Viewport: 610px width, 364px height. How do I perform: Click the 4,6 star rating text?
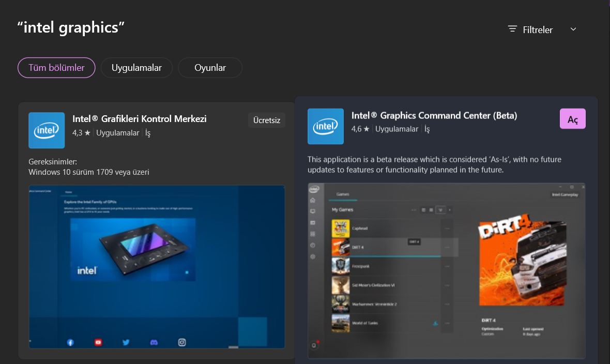point(360,129)
